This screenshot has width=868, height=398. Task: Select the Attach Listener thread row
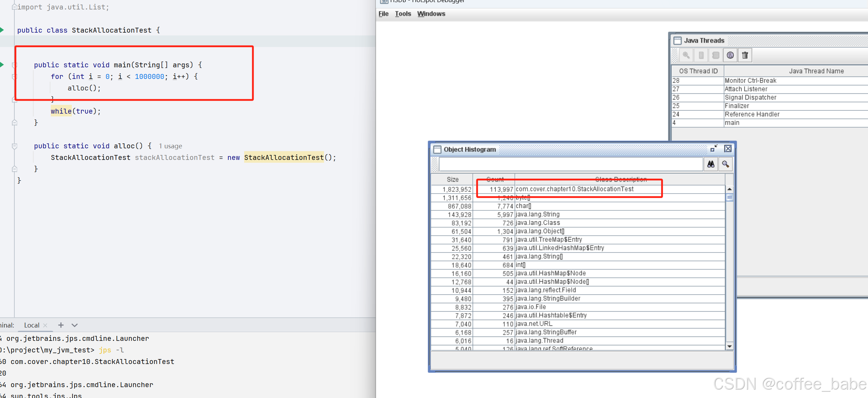[770, 89]
